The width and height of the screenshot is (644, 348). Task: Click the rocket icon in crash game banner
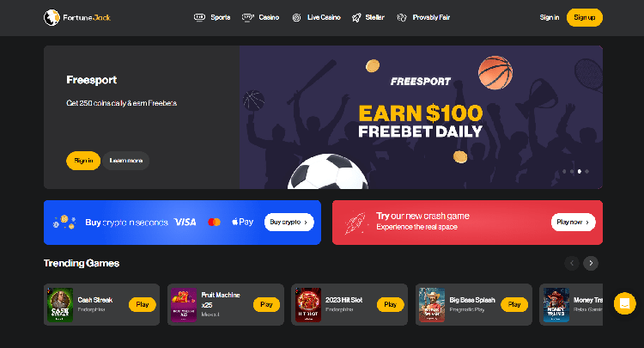click(x=355, y=223)
